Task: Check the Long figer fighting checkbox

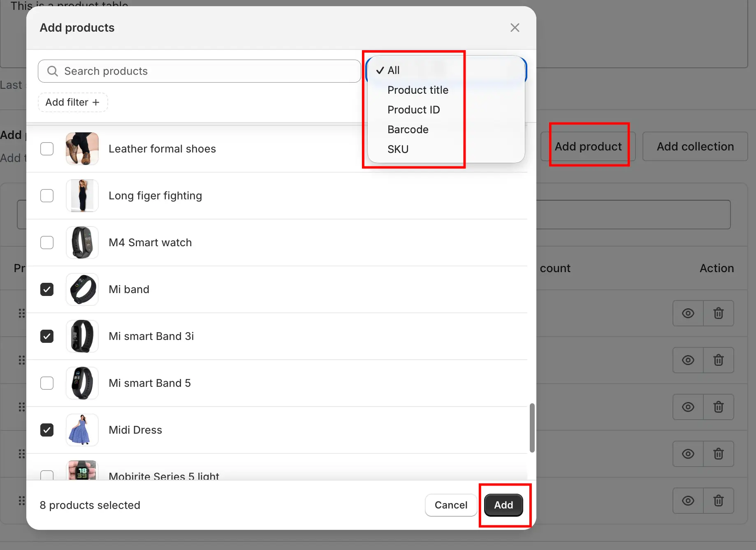Action: [x=47, y=196]
